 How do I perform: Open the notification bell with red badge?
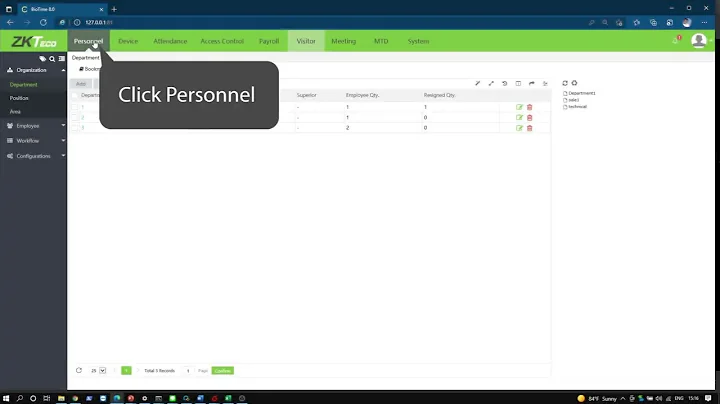(x=676, y=40)
